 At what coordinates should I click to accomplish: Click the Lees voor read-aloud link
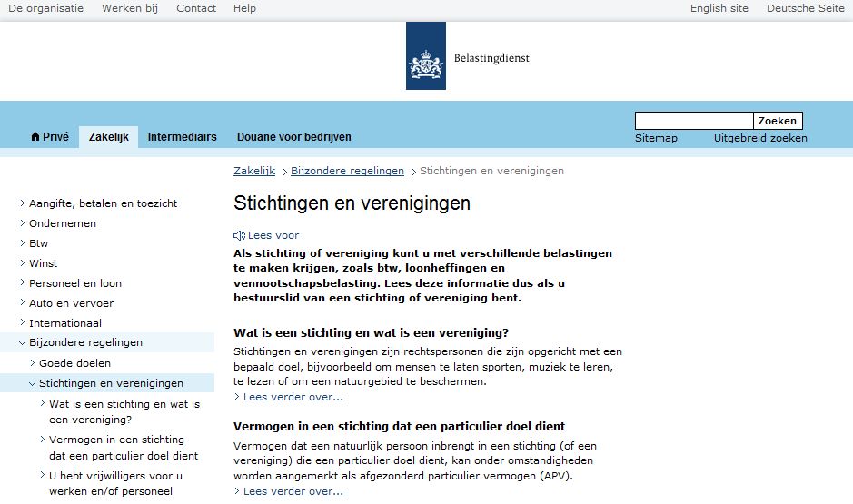pyautogui.click(x=273, y=235)
